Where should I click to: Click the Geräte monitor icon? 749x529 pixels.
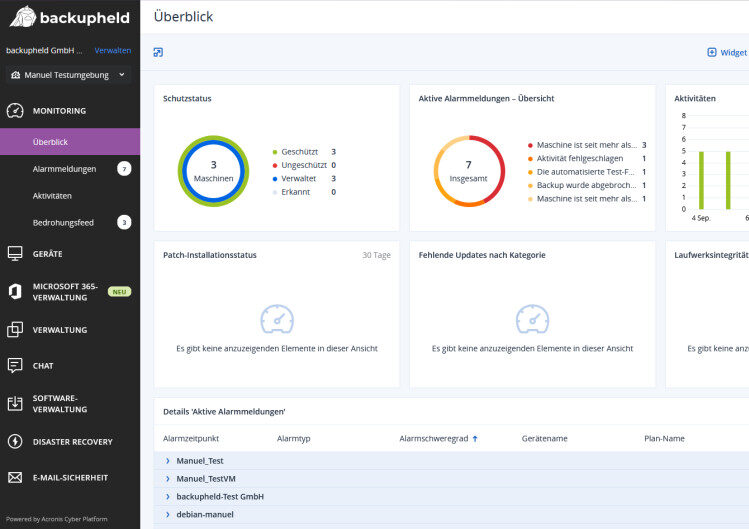pos(15,254)
